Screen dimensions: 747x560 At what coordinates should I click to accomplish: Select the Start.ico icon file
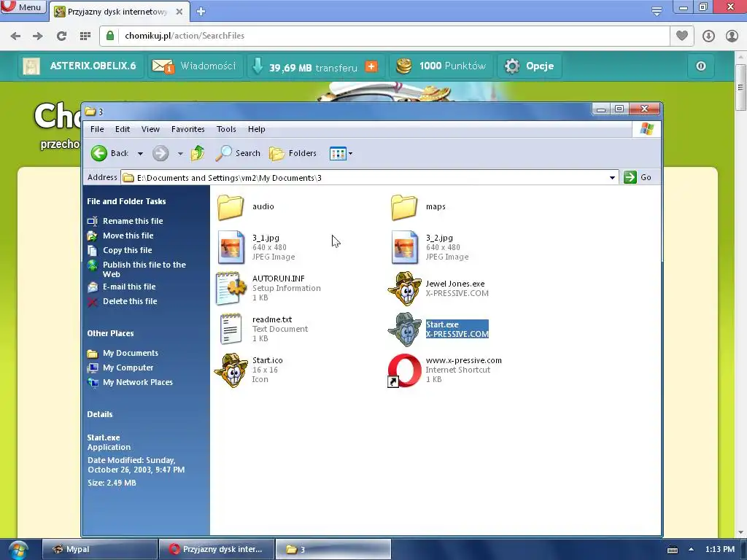point(231,370)
